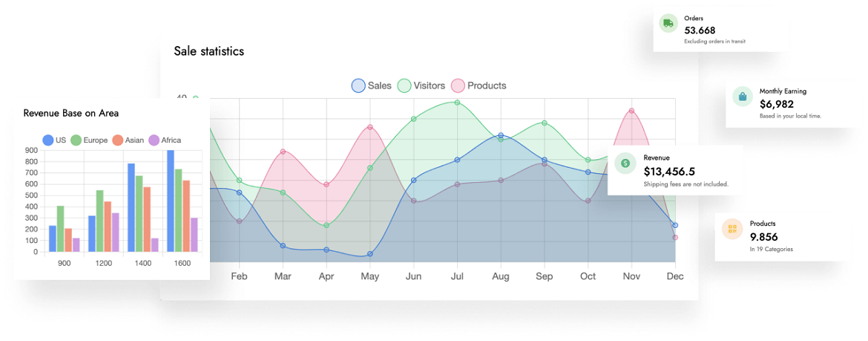Open the Orders 53.668 card
The width and height of the screenshot is (868, 341).
click(x=712, y=30)
